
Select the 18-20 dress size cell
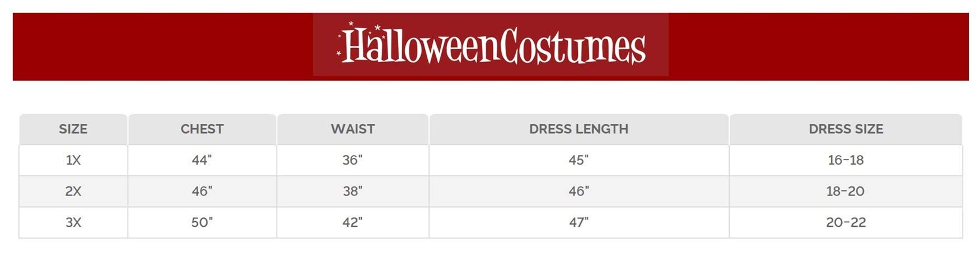click(846, 191)
